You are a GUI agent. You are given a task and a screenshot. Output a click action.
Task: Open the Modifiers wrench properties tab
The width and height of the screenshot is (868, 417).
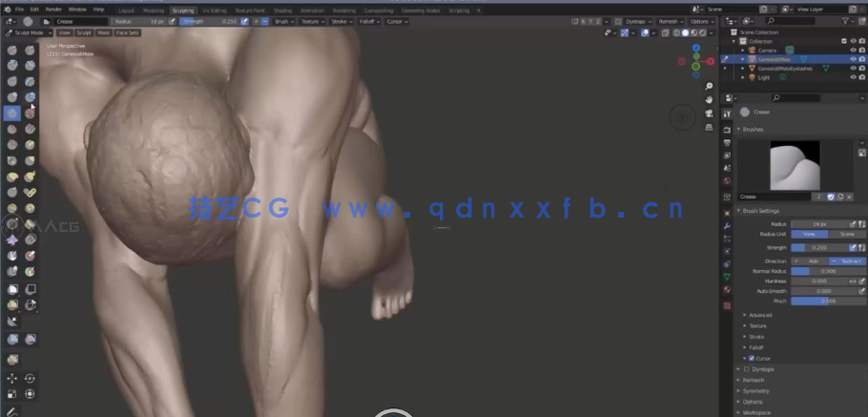point(727,226)
